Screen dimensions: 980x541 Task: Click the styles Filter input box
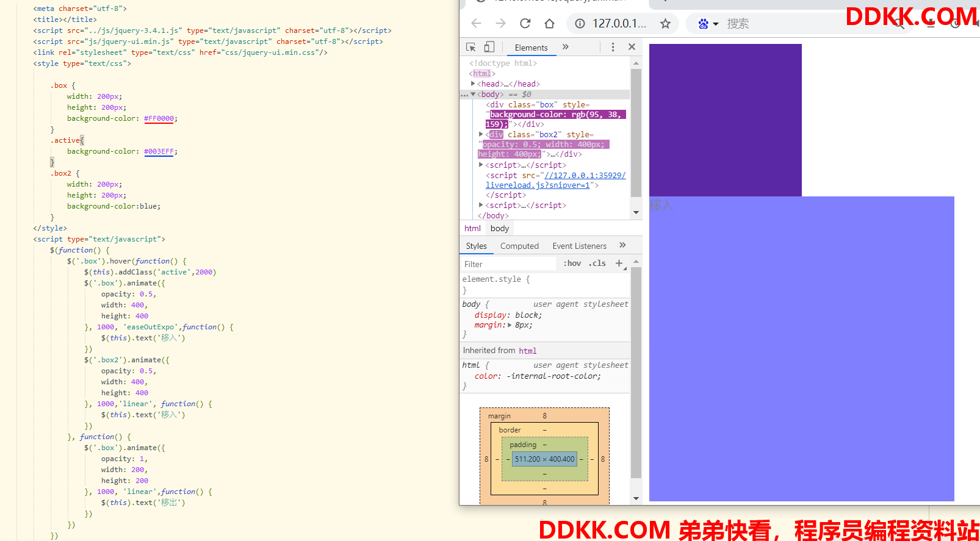[508, 263]
